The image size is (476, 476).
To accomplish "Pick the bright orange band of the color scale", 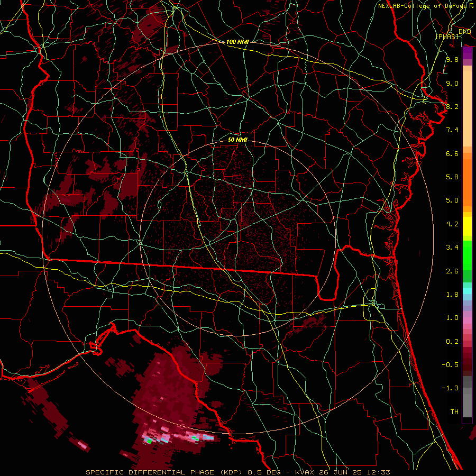I will tap(467, 182).
